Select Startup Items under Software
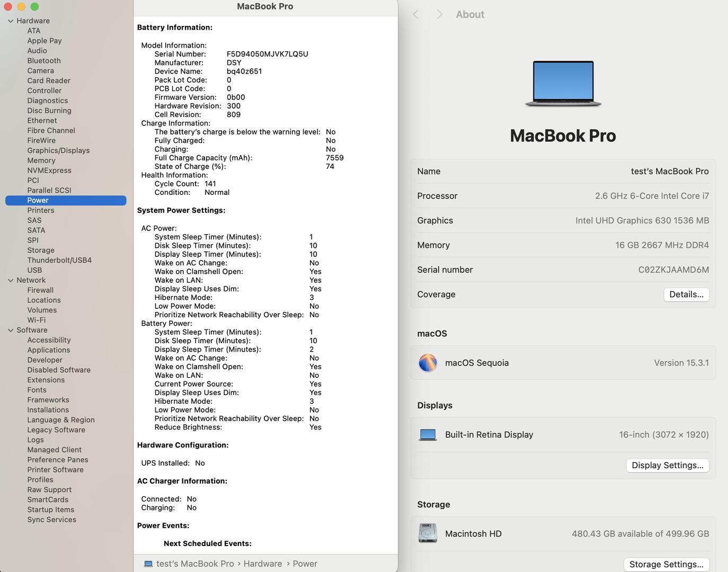This screenshot has width=728, height=572. (x=51, y=510)
